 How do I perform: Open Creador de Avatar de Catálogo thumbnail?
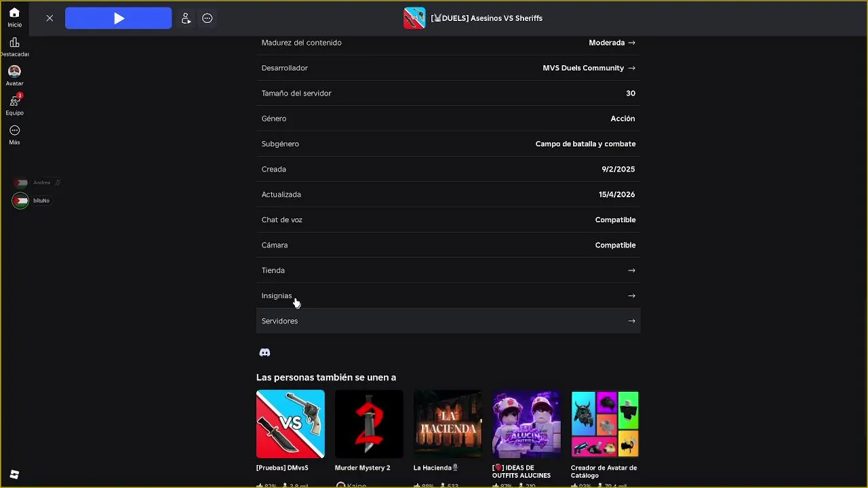(605, 424)
